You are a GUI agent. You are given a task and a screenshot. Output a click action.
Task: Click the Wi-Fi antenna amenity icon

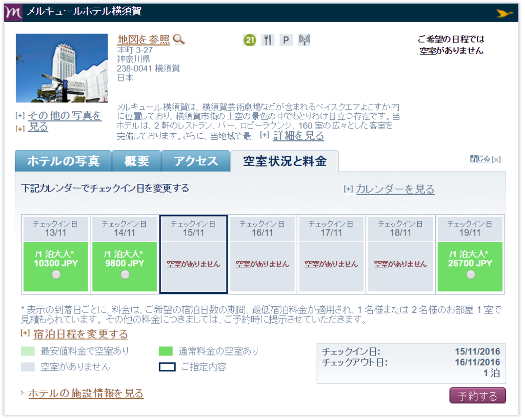(x=305, y=40)
